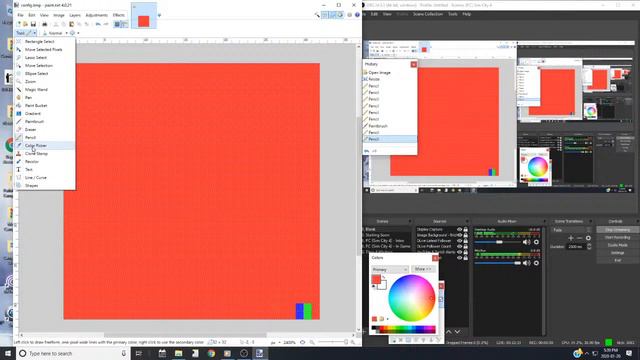Choose the Lasso Select tool

(x=44, y=58)
